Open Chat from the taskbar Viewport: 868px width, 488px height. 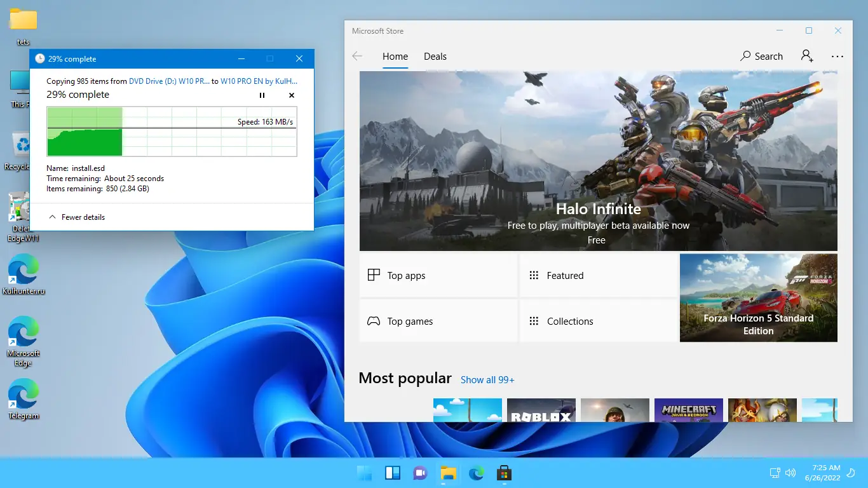click(x=421, y=473)
